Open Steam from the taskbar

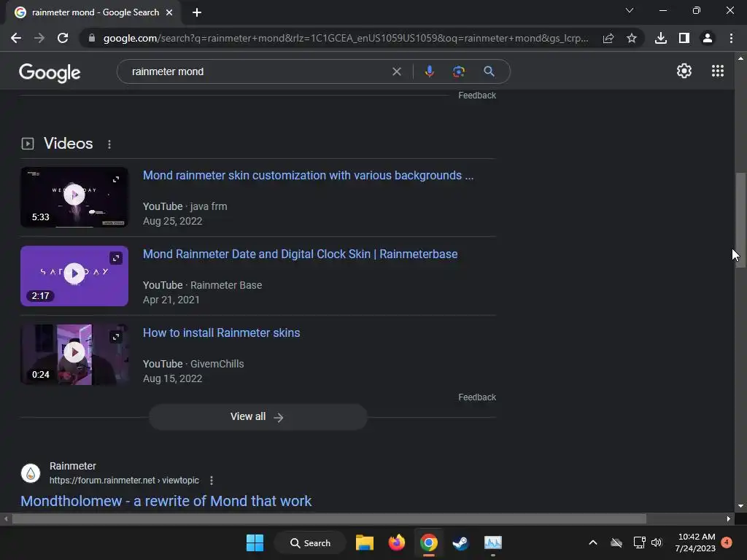tap(460, 542)
